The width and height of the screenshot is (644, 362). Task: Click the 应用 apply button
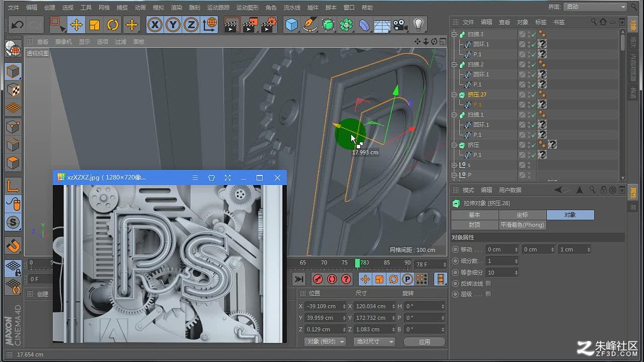coord(425,341)
